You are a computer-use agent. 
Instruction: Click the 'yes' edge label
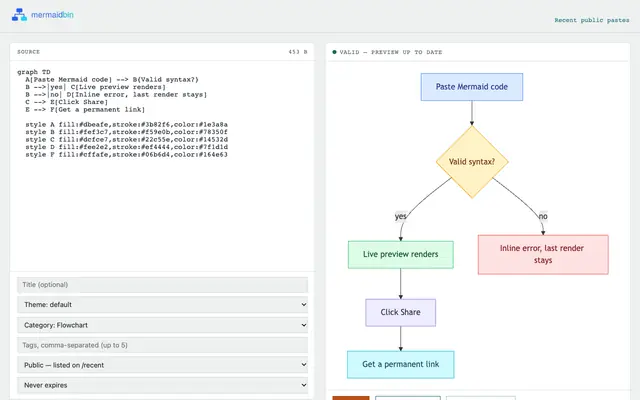[x=400, y=216]
